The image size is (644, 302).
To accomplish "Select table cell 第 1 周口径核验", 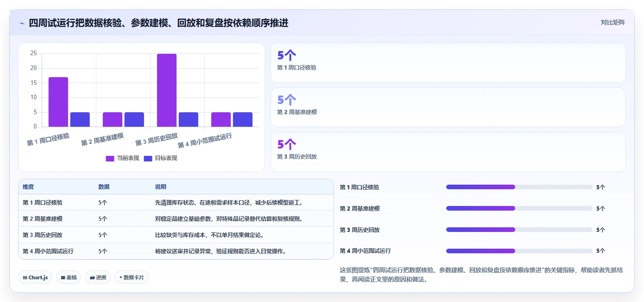I will (x=43, y=203).
